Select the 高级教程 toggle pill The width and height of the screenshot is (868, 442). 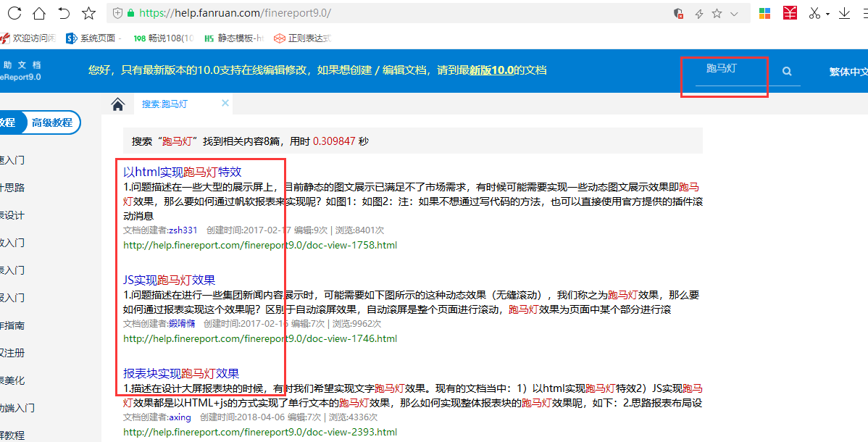coord(52,122)
